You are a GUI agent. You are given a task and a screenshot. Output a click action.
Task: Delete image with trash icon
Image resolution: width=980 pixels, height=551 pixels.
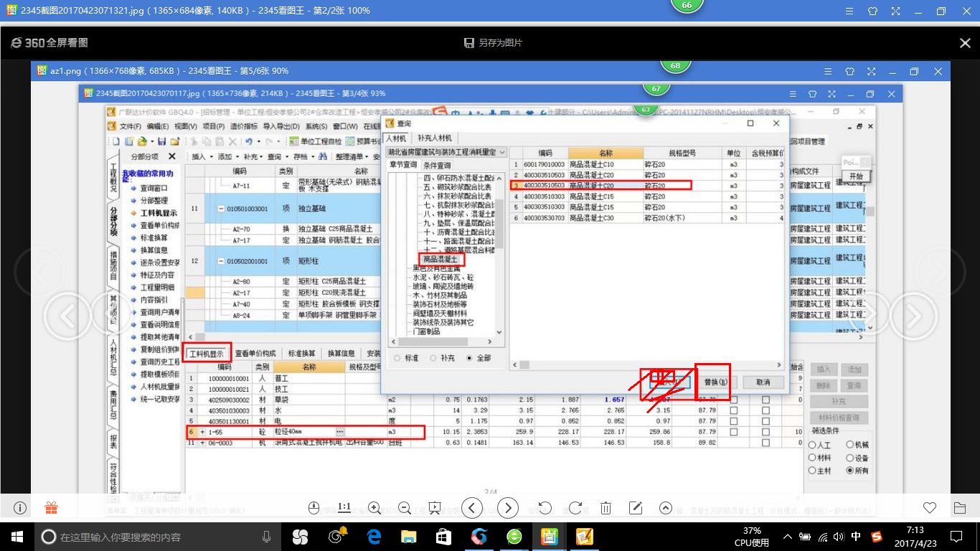(606, 508)
